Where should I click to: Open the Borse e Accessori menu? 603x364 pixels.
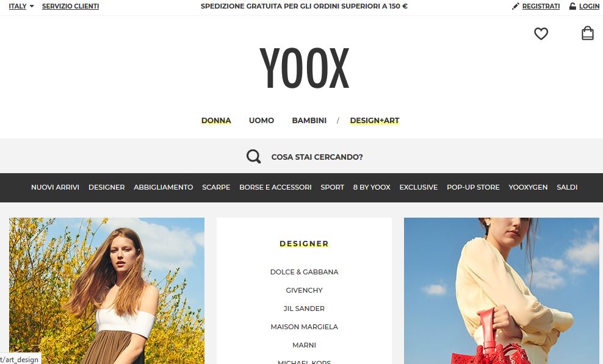pos(275,187)
